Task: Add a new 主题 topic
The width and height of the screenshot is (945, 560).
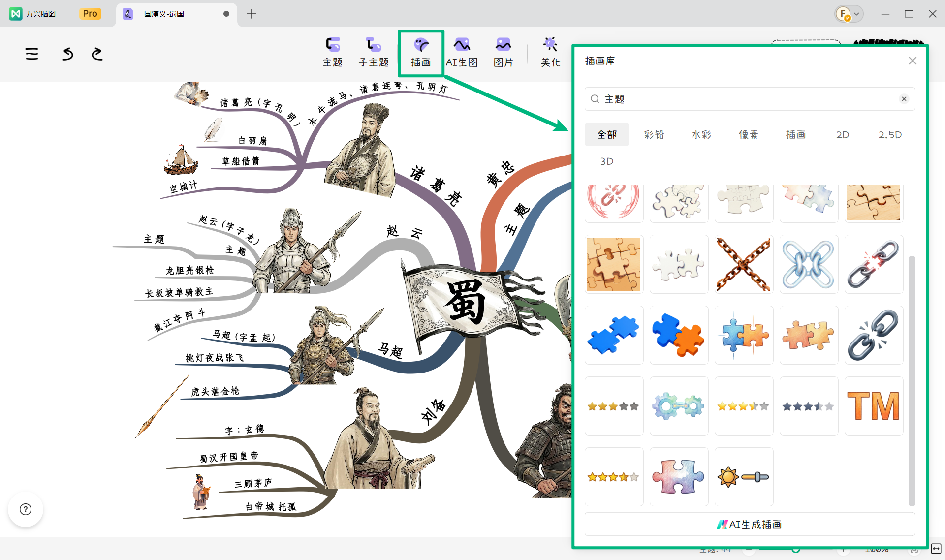Action: click(x=333, y=52)
